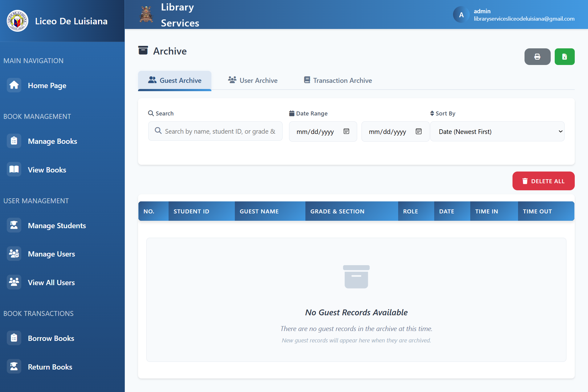Screen dimensions: 588x392
Task: Open the first date range calendar picker
Action: tap(346, 131)
